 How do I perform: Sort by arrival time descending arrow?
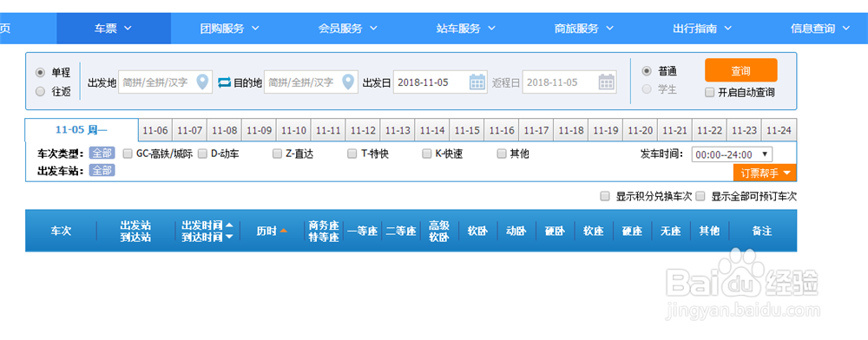(x=229, y=237)
